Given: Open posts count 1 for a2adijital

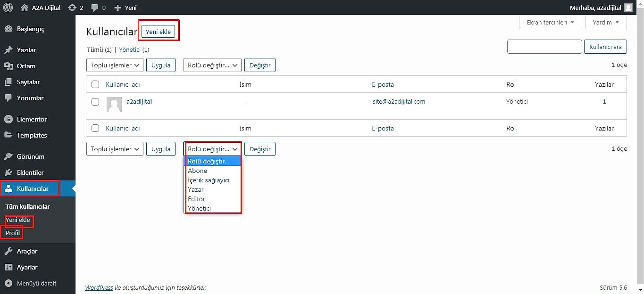Looking at the screenshot, I should (604, 101).
